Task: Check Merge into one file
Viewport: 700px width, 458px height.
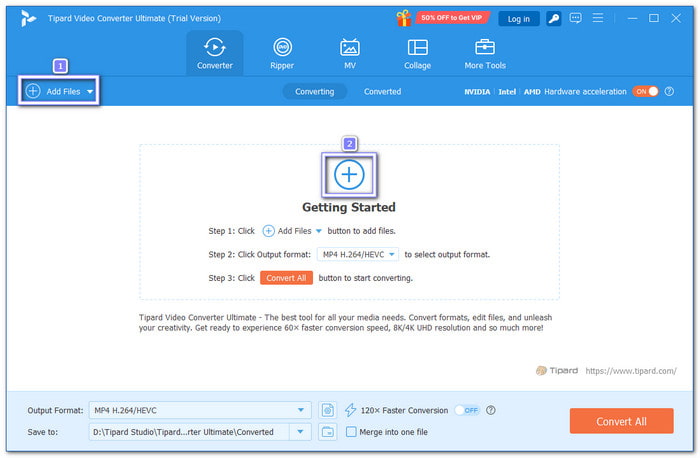Action: click(x=351, y=432)
